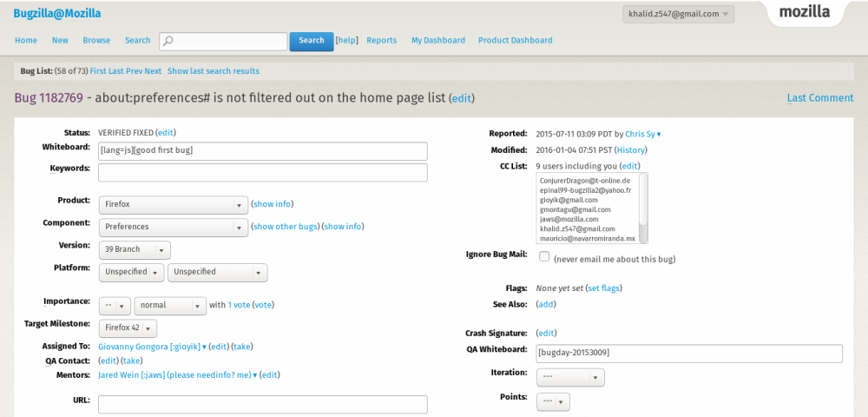Click the CC list scrollbar

[642, 208]
